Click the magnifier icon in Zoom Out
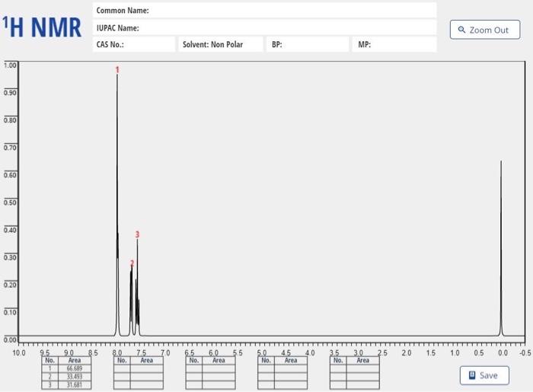 tap(461, 30)
